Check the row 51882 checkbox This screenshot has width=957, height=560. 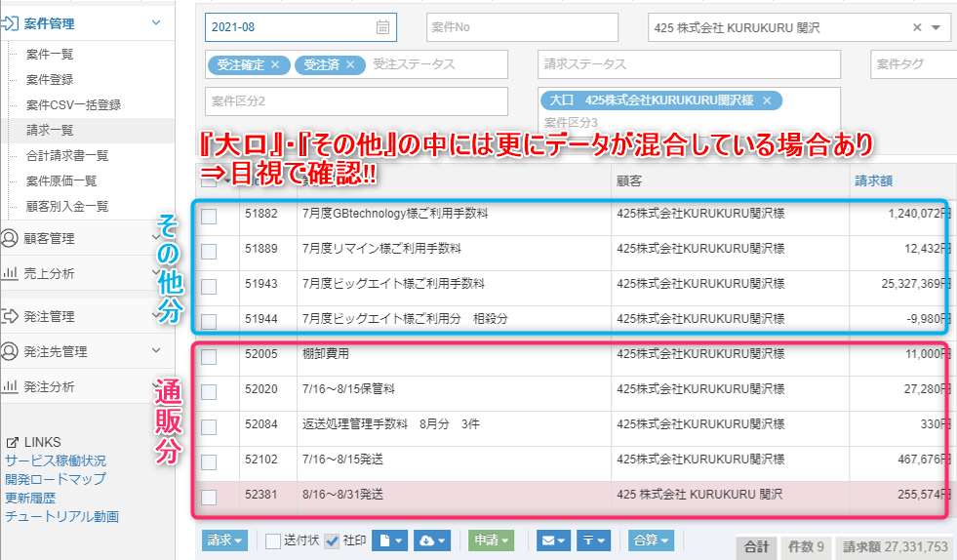(x=209, y=217)
